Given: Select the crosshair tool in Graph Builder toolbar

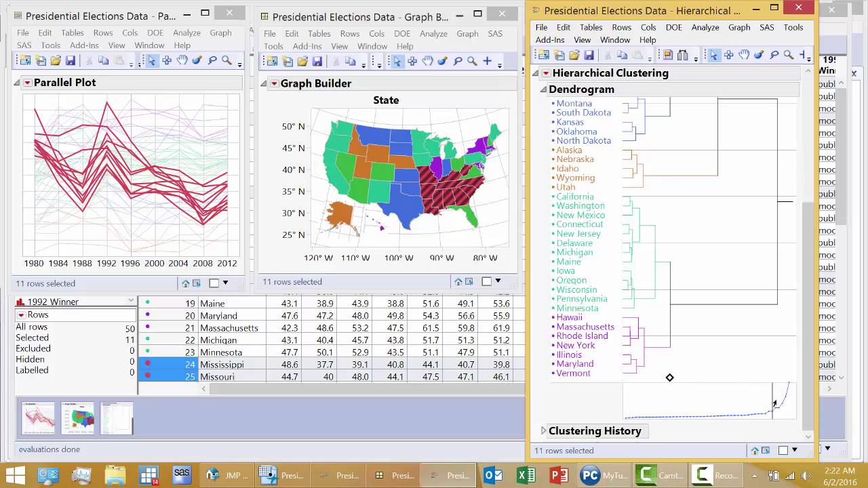Looking at the screenshot, I should tap(412, 61).
